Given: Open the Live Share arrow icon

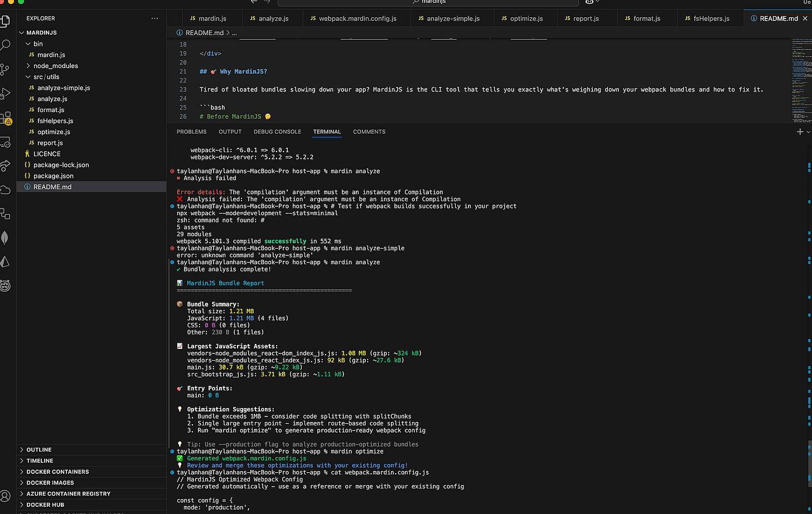Looking at the screenshot, I should [5, 166].
